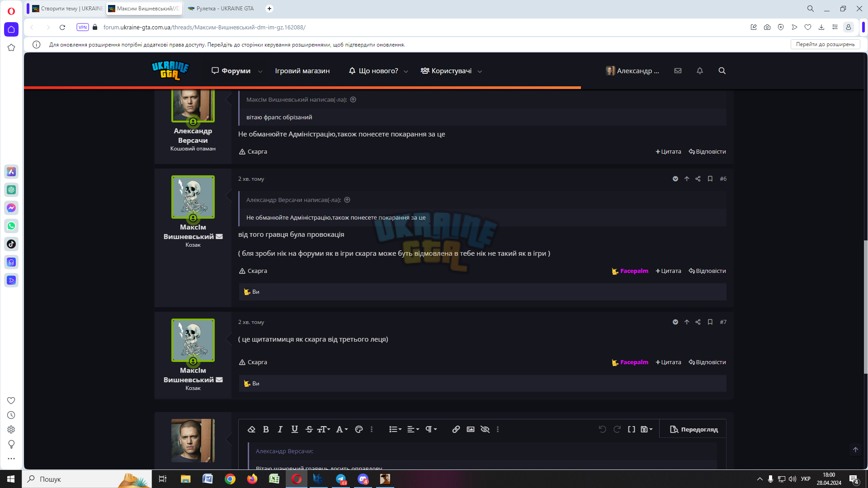Viewport: 868px width, 488px height.
Task: Redo edit in reply editor
Action: tap(617, 429)
